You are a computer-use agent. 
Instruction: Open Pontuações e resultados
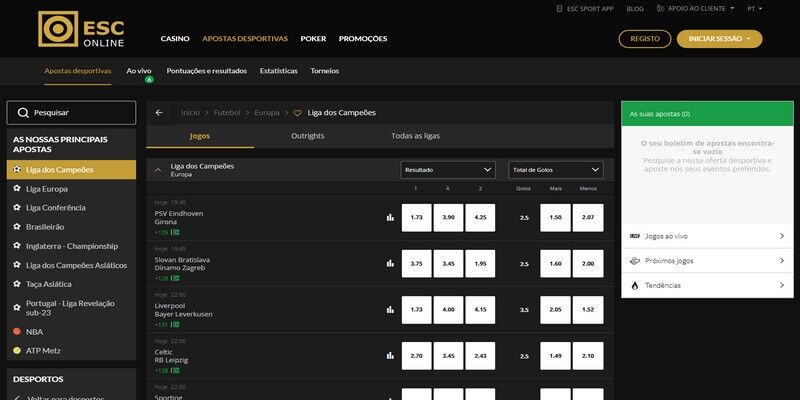(x=207, y=71)
